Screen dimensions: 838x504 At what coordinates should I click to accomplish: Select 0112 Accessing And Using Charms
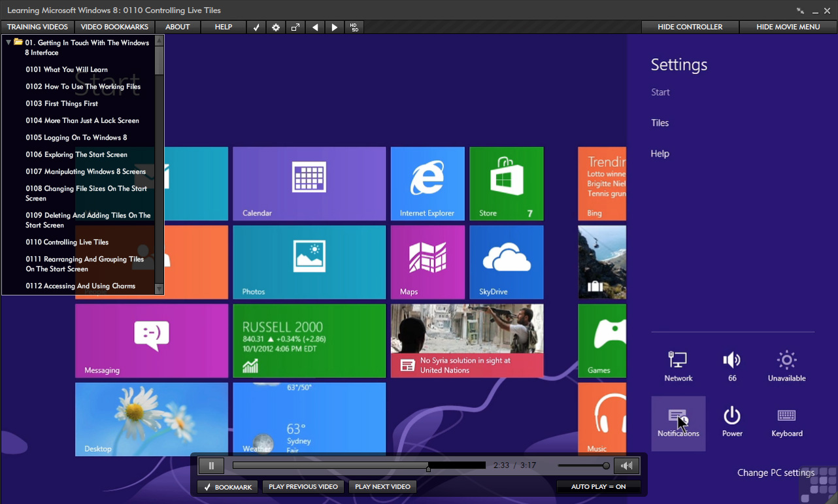(x=80, y=286)
